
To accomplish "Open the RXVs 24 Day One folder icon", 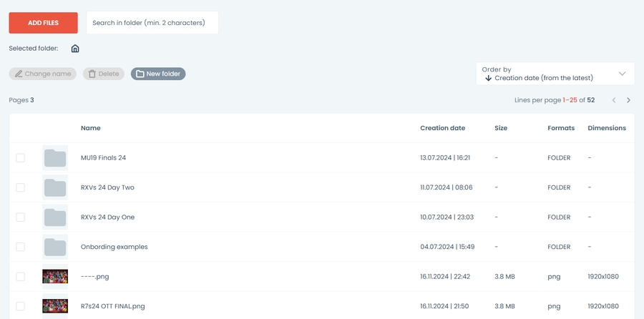I will tap(55, 217).
